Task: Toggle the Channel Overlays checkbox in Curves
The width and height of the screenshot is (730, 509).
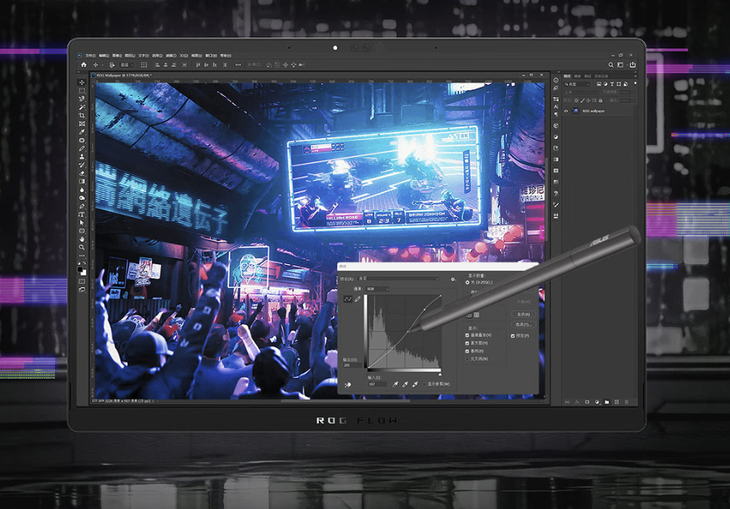Action: (x=466, y=337)
